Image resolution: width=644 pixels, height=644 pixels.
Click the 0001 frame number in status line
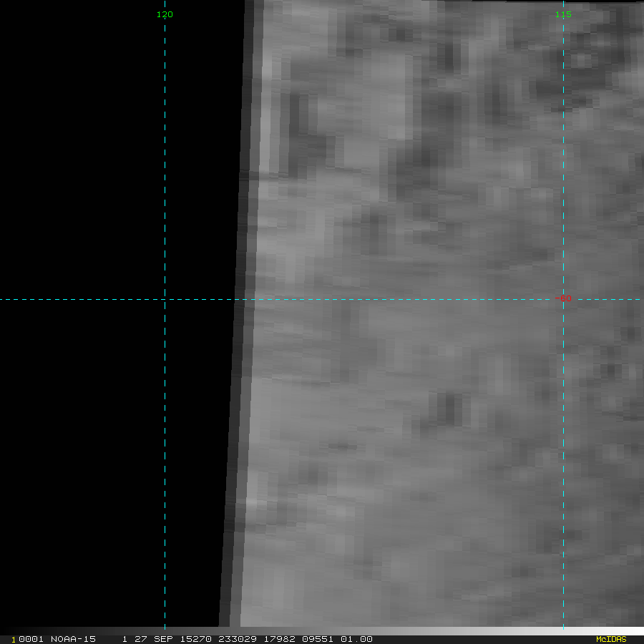click(x=29, y=639)
